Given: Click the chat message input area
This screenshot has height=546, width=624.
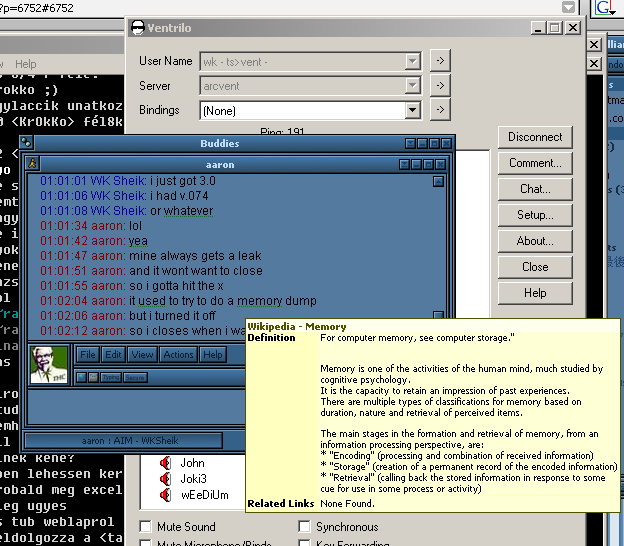Looking at the screenshot, I should (136, 407).
